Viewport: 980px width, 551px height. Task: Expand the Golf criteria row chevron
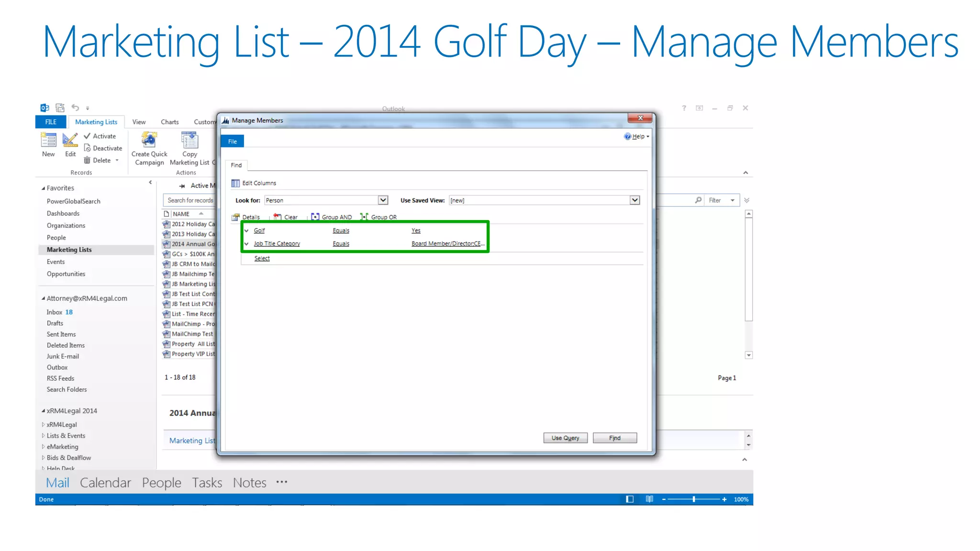click(x=246, y=231)
